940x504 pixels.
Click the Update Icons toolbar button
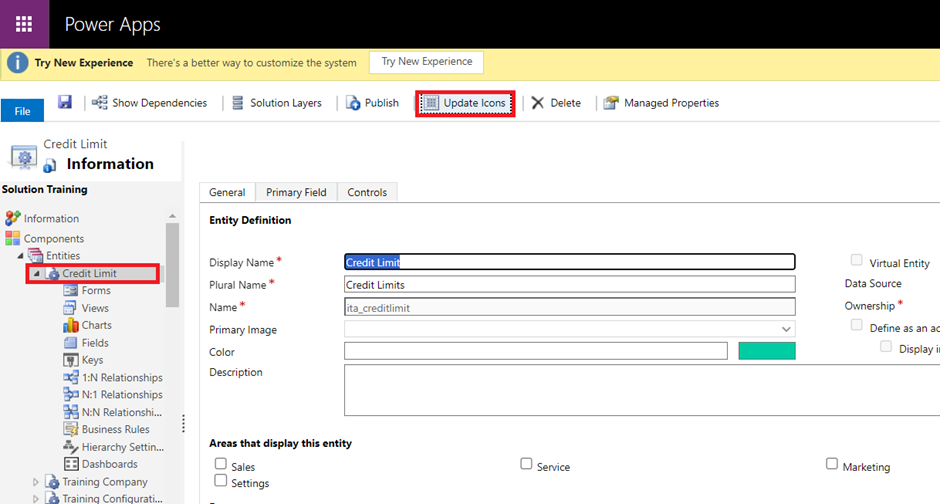(465, 103)
